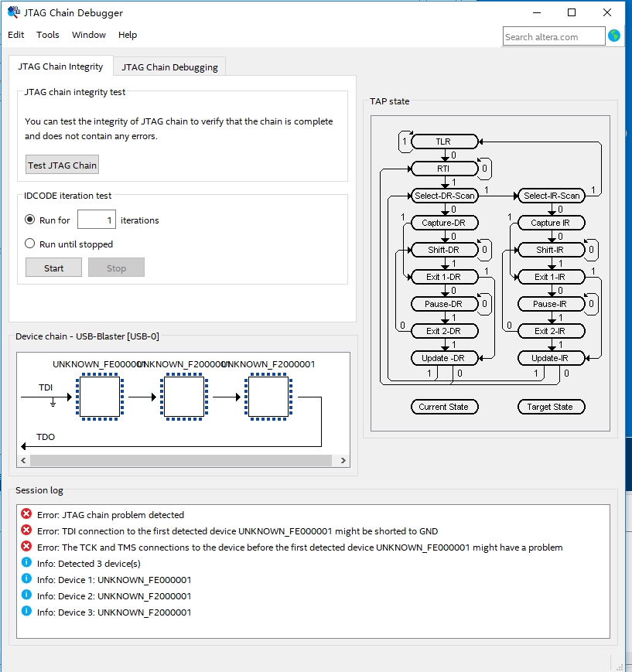Click the error icon on the TDI shorted message
Image resolution: width=632 pixels, height=672 pixels.
[x=26, y=530]
